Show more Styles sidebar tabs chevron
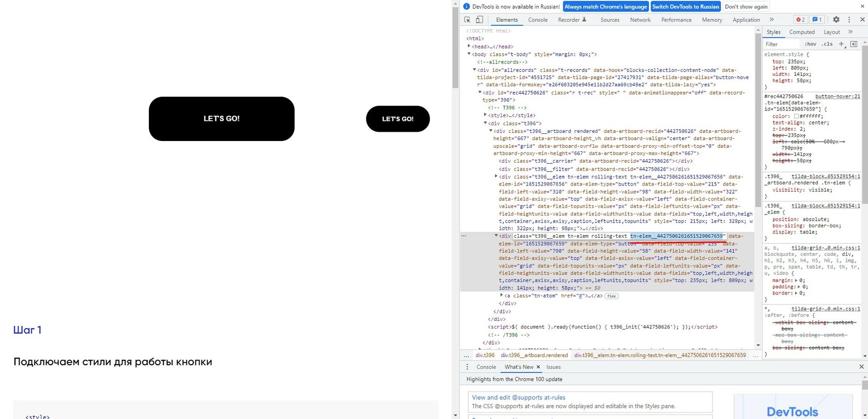Viewport: 868px width, 419px height. pos(850,32)
